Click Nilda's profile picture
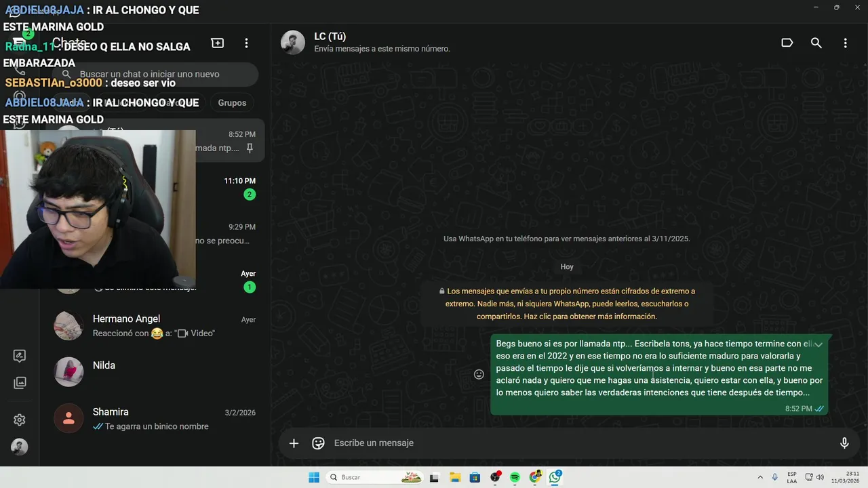This screenshot has height=488, width=868. coord(68,372)
